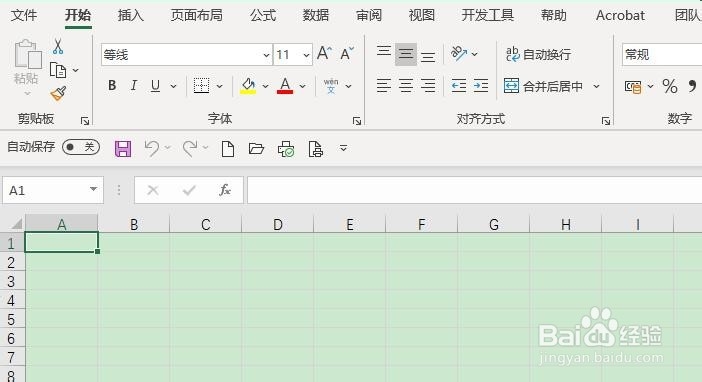Switch to the Data (数据) tab
Image resolution: width=702 pixels, height=382 pixels.
(x=316, y=15)
